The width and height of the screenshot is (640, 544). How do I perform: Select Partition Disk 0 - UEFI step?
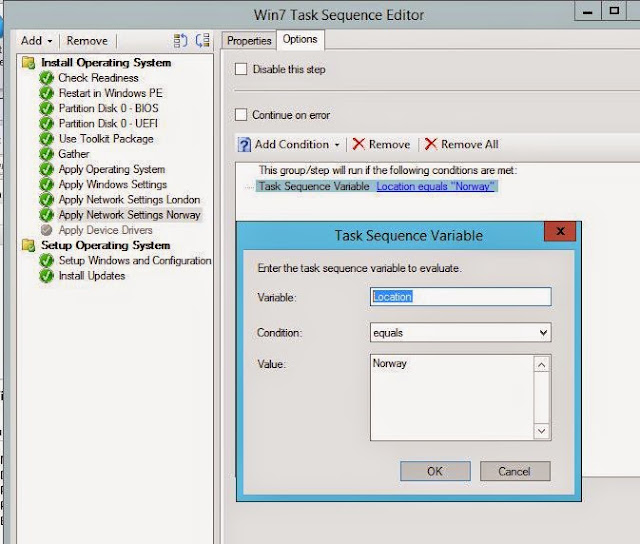(108, 124)
